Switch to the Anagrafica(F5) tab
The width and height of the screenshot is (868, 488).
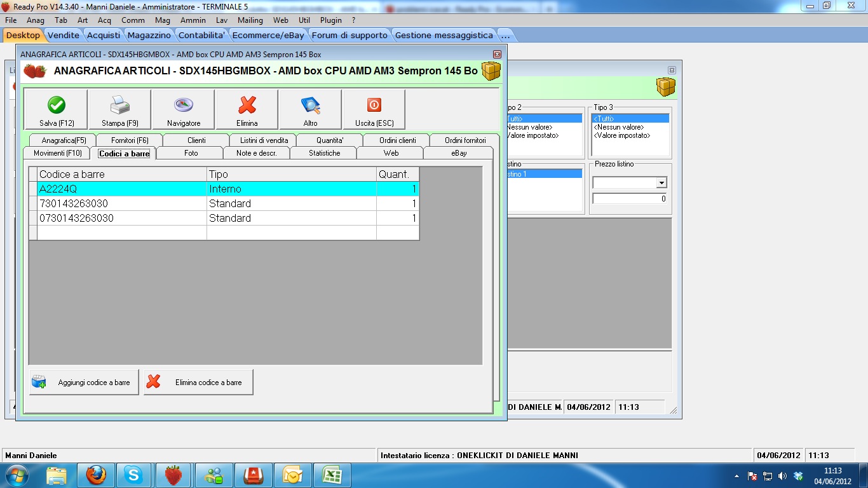64,140
